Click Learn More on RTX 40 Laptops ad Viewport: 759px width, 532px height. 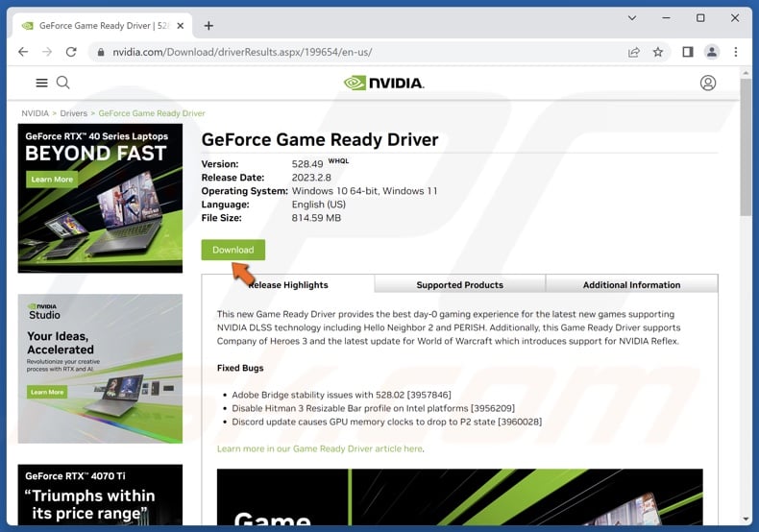(52, 180)
